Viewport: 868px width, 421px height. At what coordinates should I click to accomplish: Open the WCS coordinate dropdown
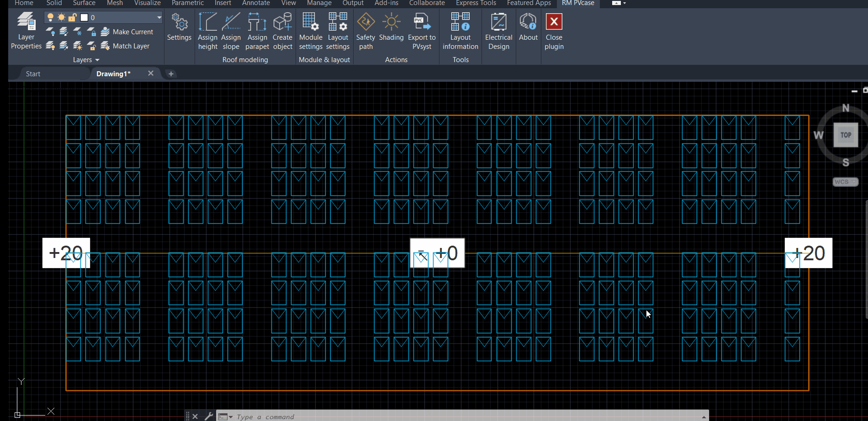(845, 182)
